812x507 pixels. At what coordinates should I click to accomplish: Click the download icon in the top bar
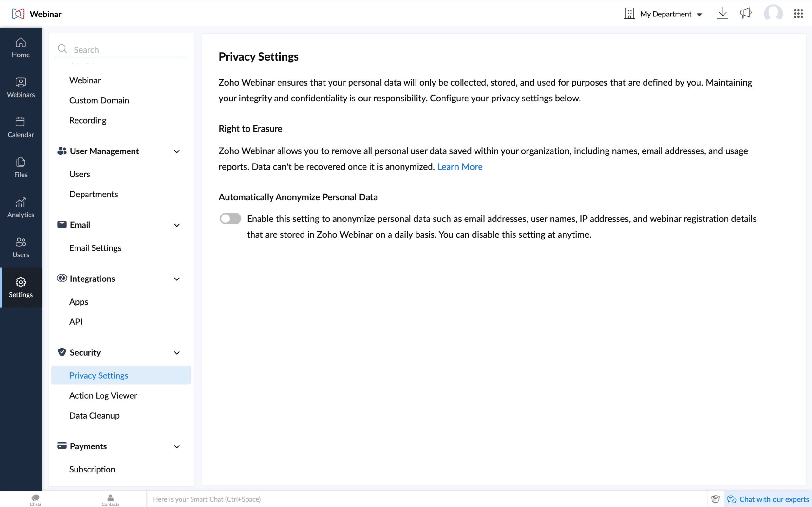coord(722,14)
